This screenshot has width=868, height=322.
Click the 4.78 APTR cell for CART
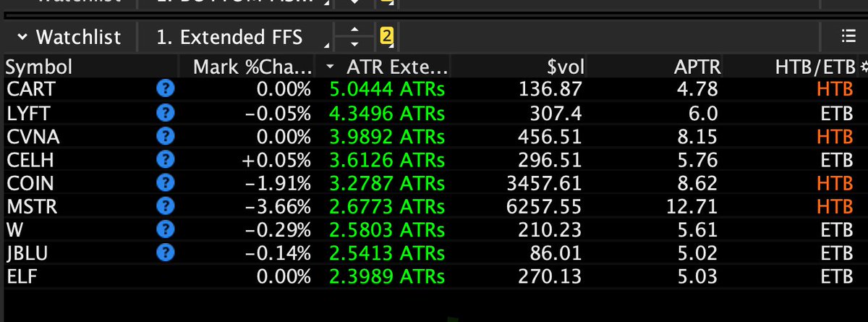tap(698, 90)
